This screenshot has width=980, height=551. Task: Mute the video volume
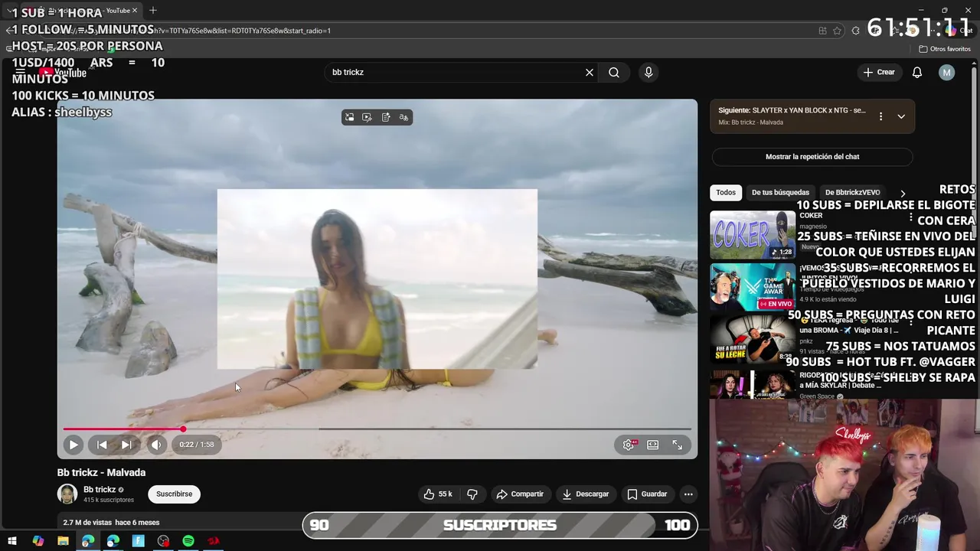[156, 445]
